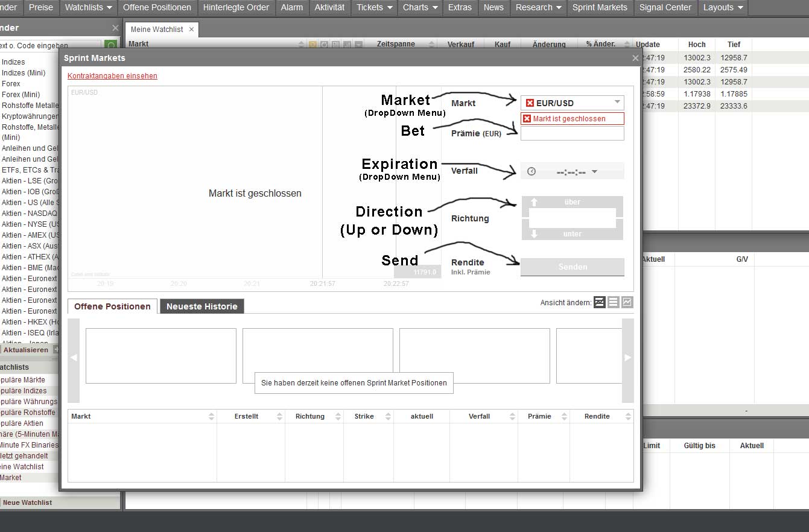Click the clock icon beside the Verfall selector
The image size is (809, 532).
pyautogui.click(x=530, y=171)
